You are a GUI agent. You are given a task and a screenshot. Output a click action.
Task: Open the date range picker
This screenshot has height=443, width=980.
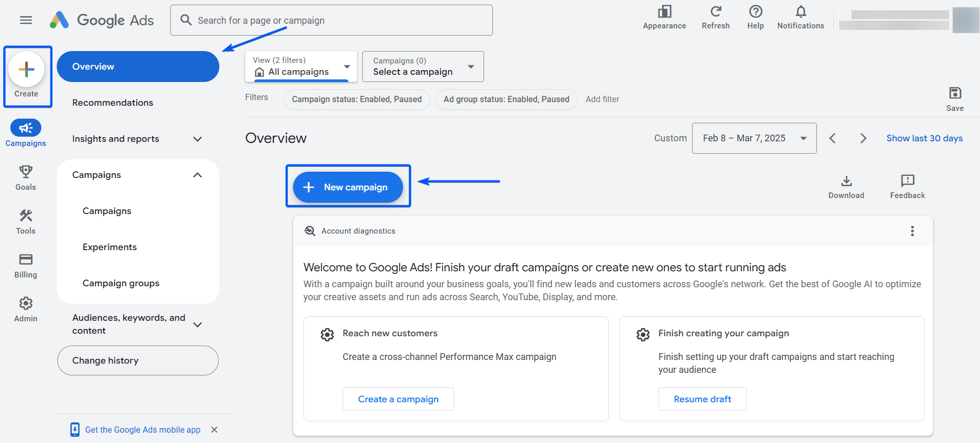point(754,138)
